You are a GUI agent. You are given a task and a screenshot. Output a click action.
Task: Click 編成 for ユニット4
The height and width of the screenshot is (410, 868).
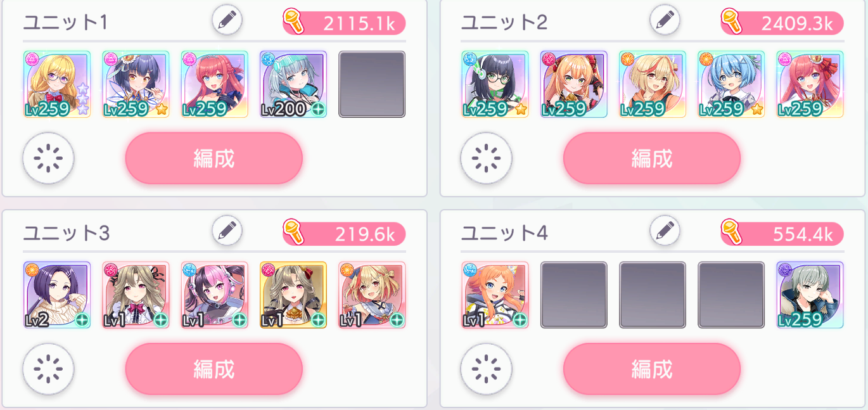point(652,369)
